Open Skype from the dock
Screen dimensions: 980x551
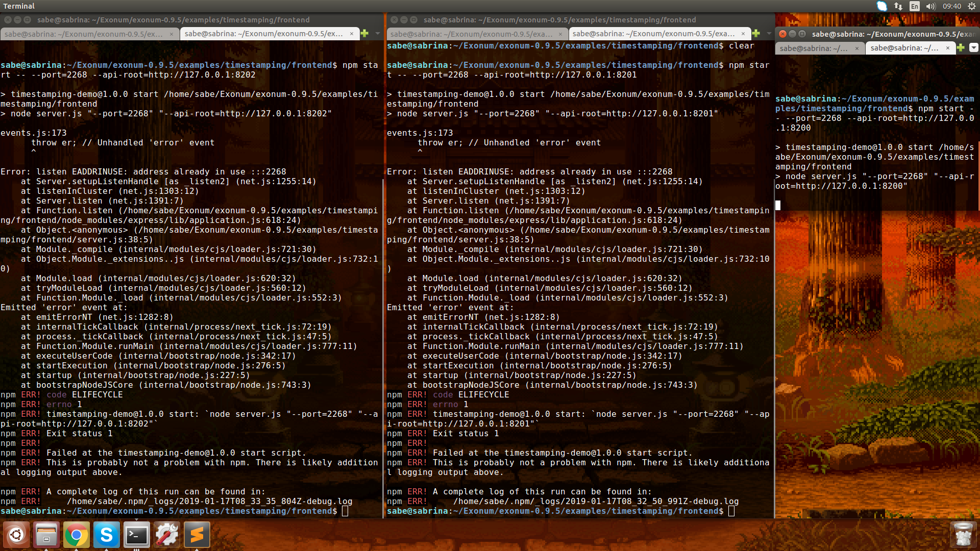[106, 535]
